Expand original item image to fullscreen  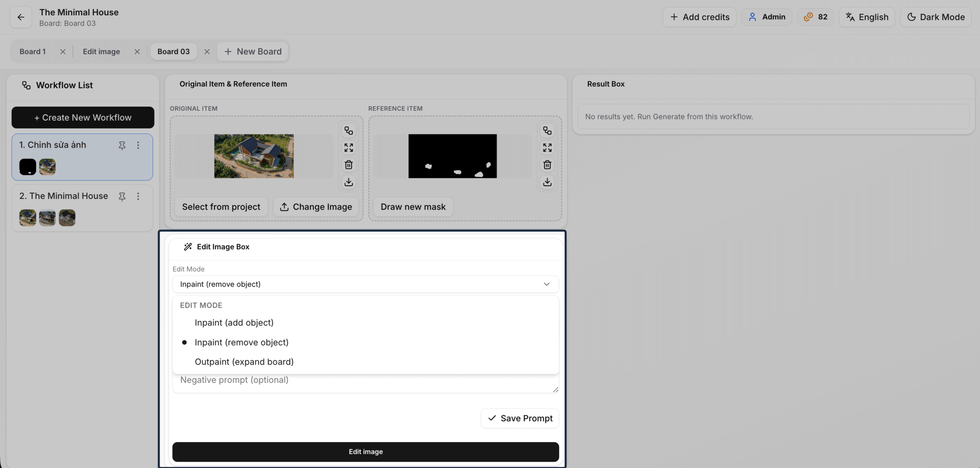click(x=348, y=148)
